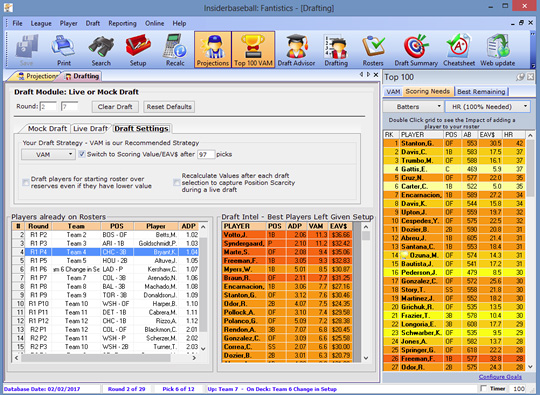The height and width of the screenshot is (395, 540).
Task: Toggle Switch to Scoring Value/EAV$ checkbox
Action: [82, 154]
